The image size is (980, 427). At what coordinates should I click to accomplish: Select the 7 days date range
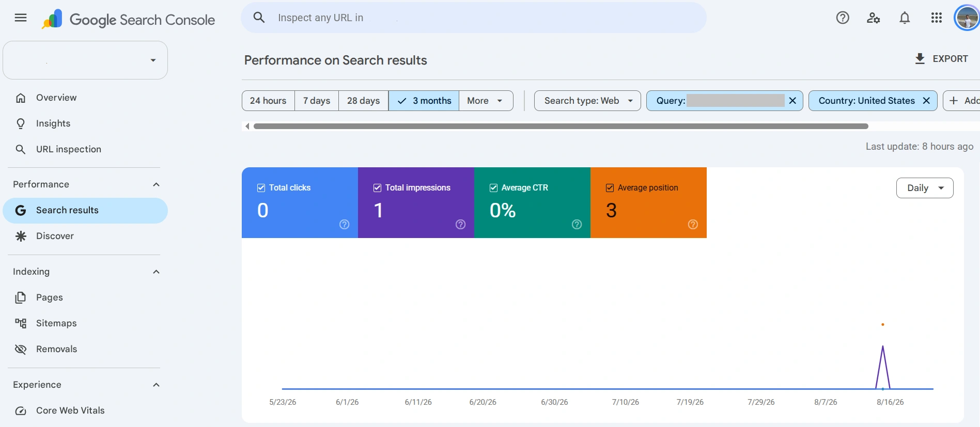(x=317, y=101)
